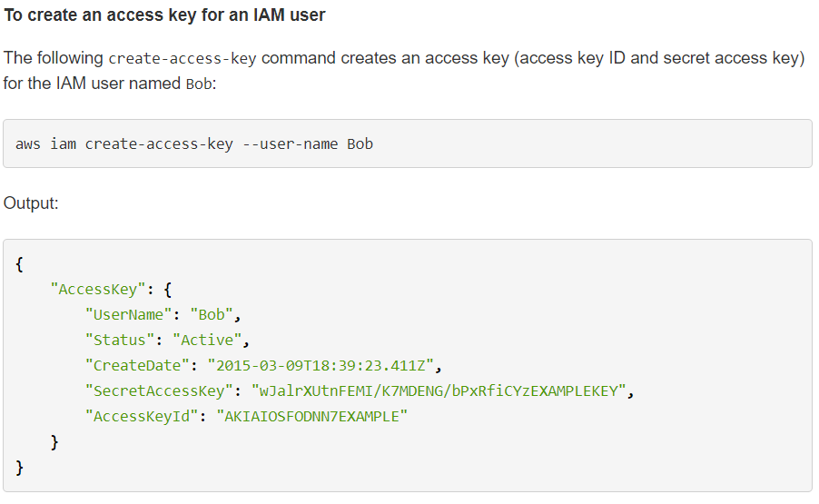Click the "Bob" value in the JSON output
The height and width of the screenshot is (504, 819).
[x=212, y=315]
